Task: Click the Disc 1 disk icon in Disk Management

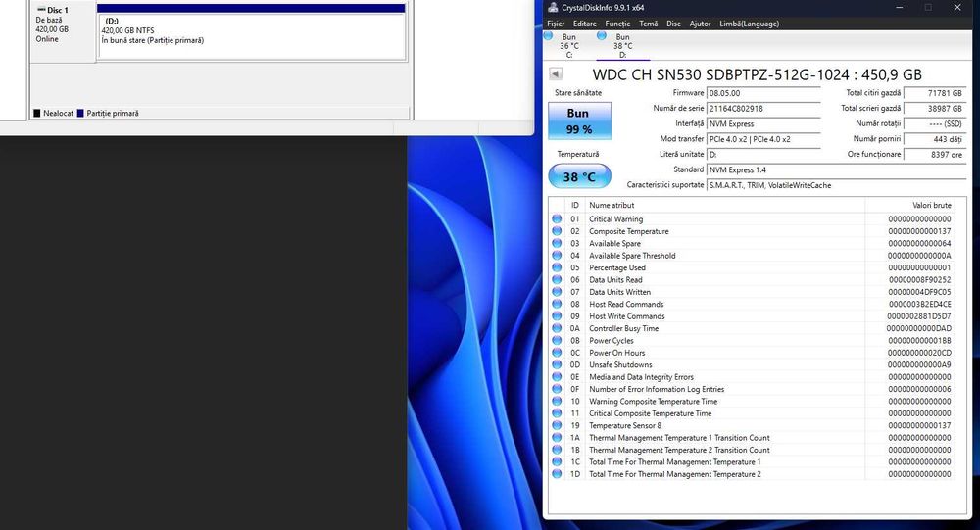Action: click(41, 10)
